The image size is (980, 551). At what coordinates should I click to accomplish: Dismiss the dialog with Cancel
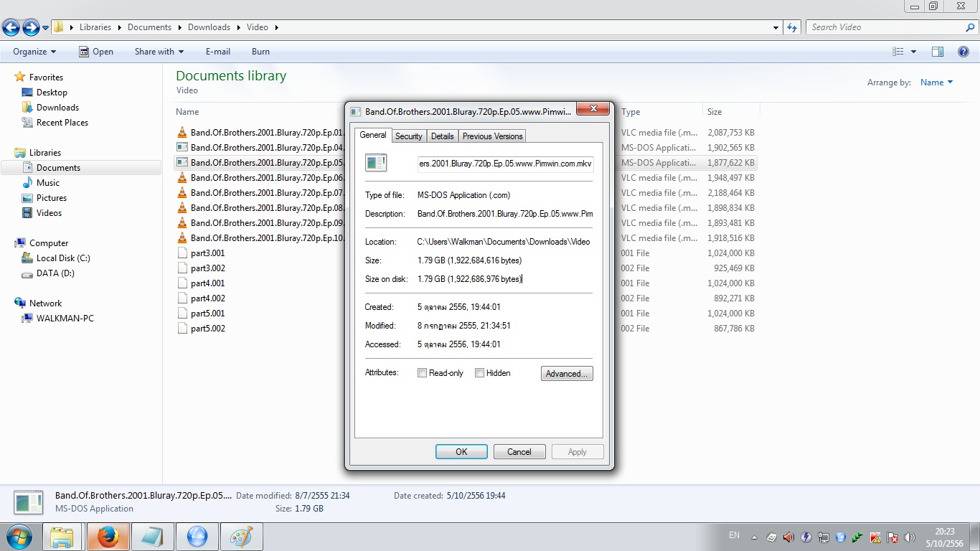click(x=519, y=452)
